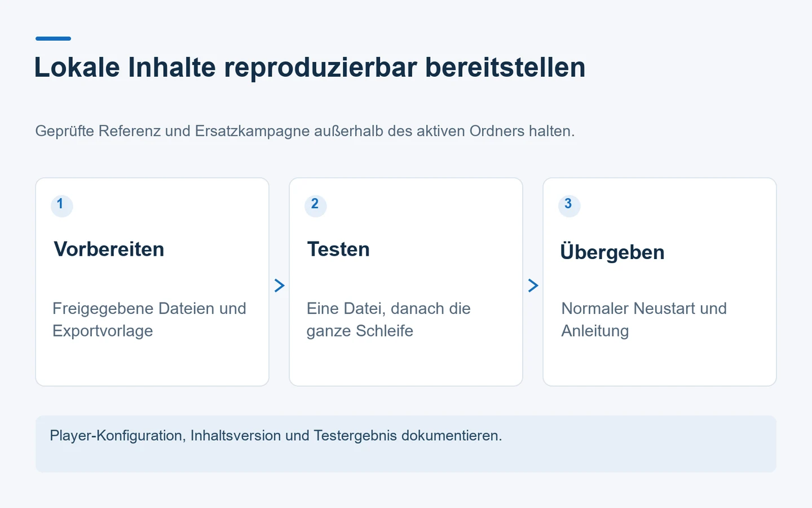Screen dimensions: 812x508
Task: Select the Vorbereiten card heading
Action: pos(109,249)
